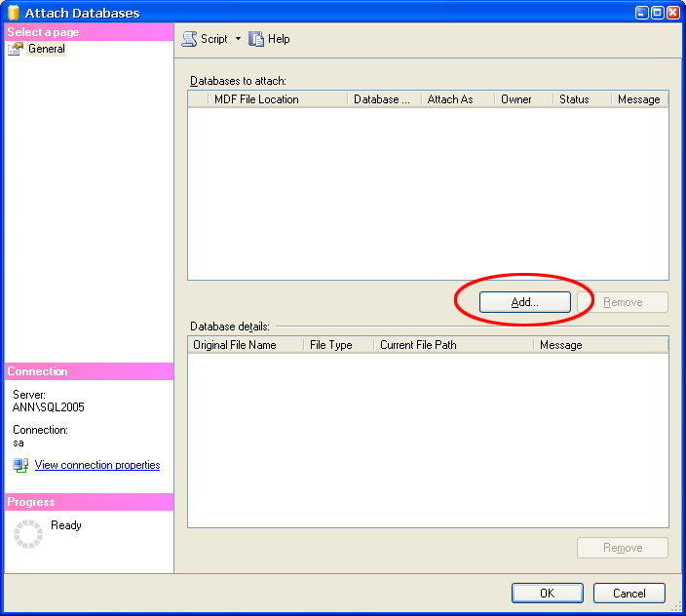
Task: Click the Ready progress spinner icon
Action: tap(28, 533)
